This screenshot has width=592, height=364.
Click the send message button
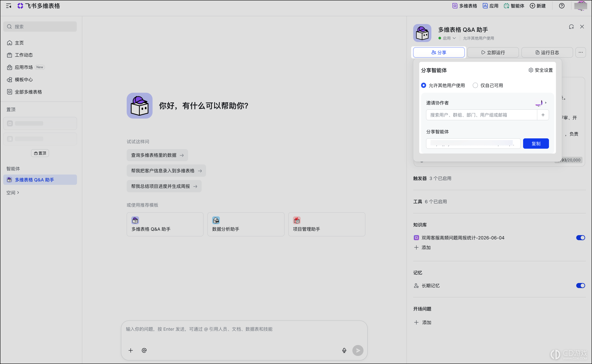point(358,350)
